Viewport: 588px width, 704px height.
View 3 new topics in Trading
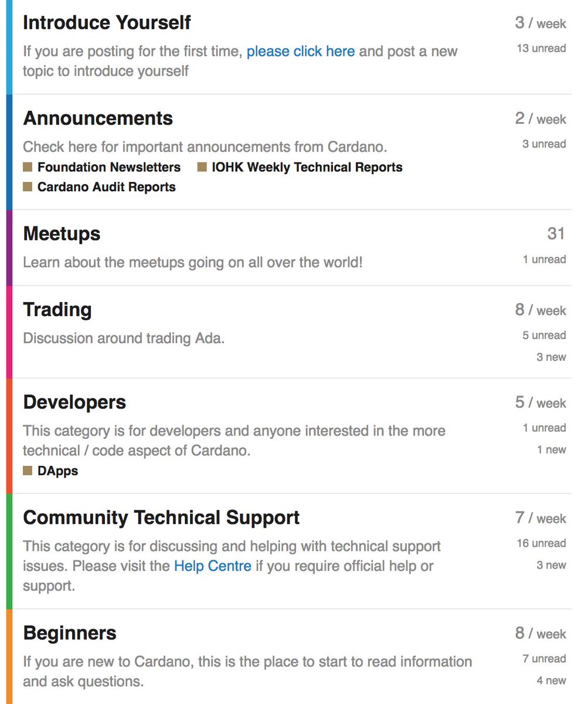point(551,357)
